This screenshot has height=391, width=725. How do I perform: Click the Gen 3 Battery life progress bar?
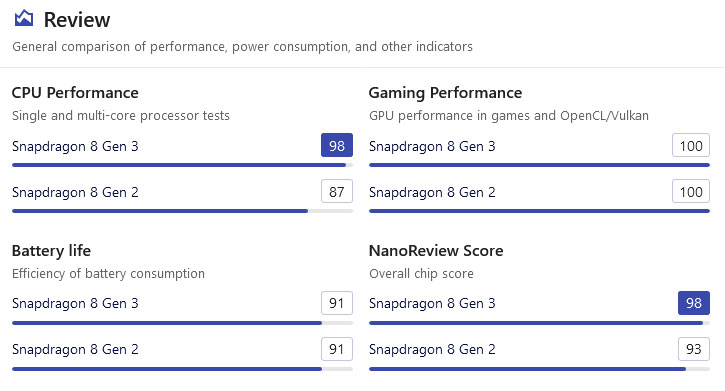182,323
